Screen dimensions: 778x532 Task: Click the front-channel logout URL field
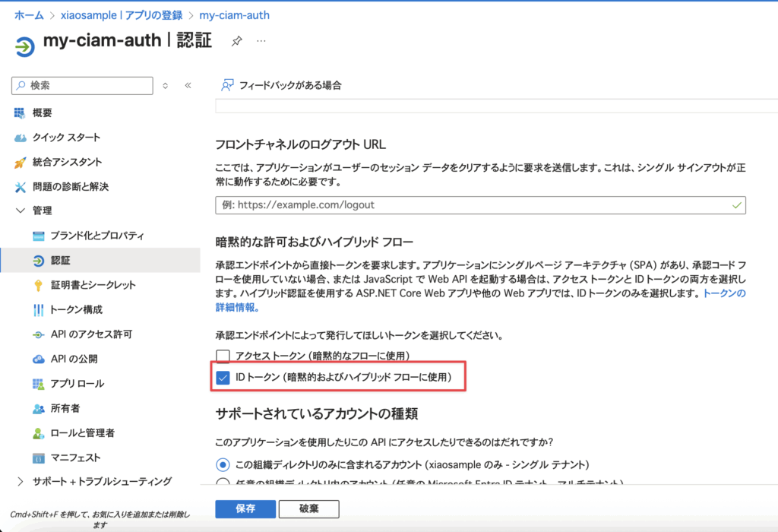pyautogui.click(x=471, y=205)
